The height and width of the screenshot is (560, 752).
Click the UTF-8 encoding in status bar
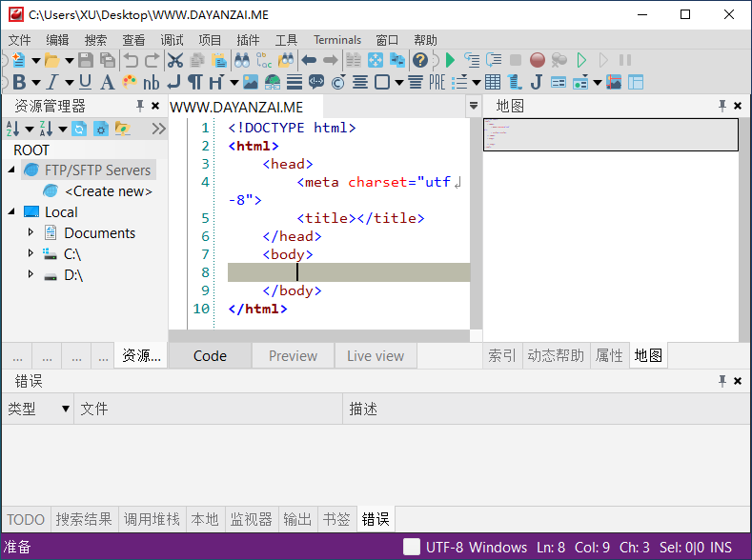coord(444,547)
